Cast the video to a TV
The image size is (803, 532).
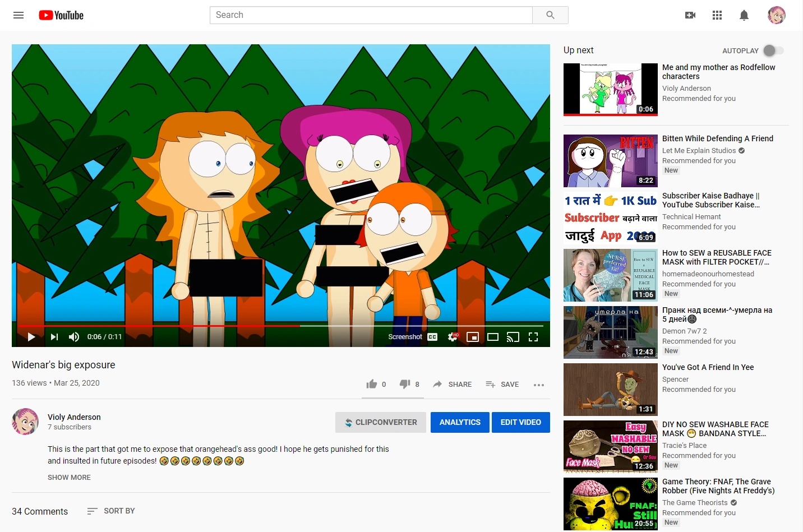[x=513, y=337]
